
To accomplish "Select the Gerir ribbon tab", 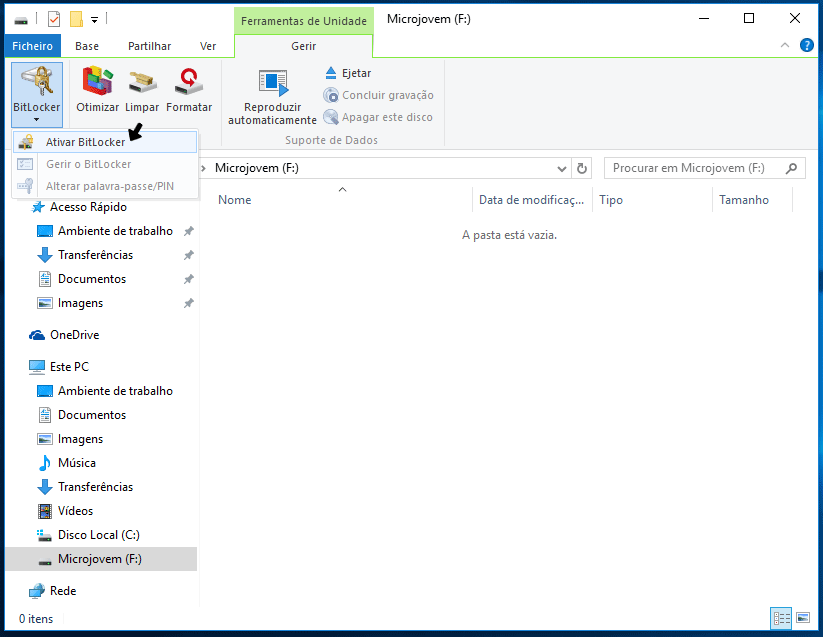I will (x=303, y=46).
